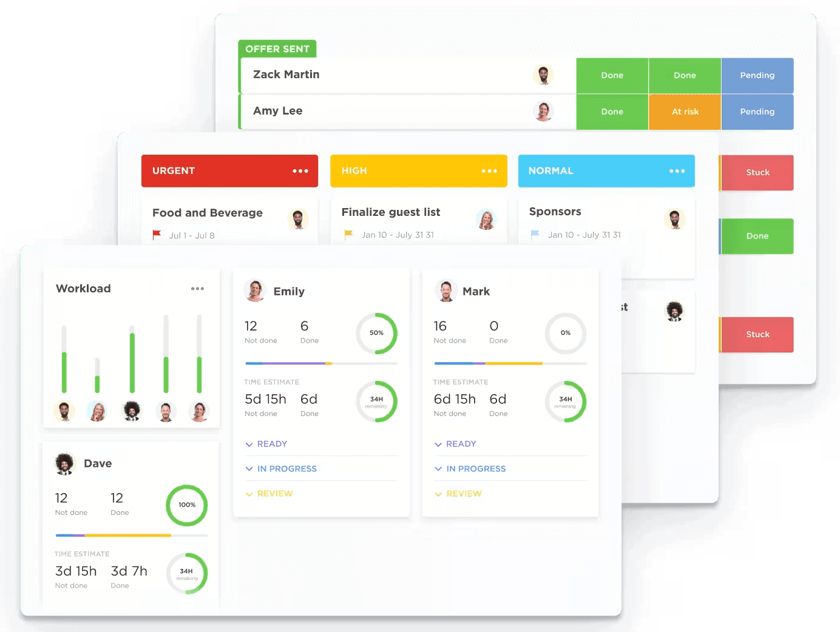The image size is (840, 632).
Task: Select the OFFER SENT group tab
Action: click(277, 49)
